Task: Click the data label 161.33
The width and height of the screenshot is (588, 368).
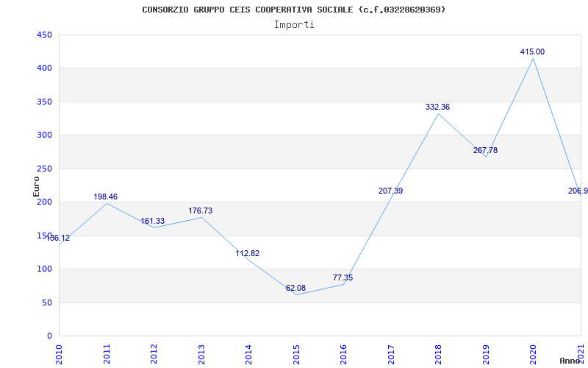Action: click(153, 222)
